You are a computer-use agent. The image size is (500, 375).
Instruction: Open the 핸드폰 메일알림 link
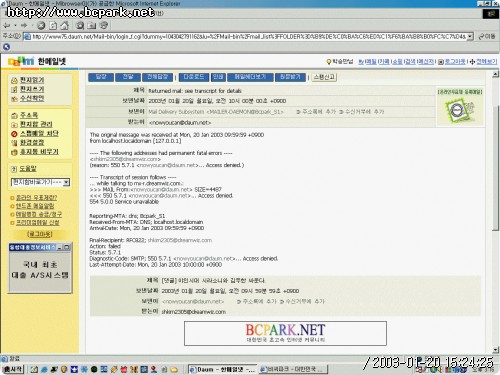(35, 206)
